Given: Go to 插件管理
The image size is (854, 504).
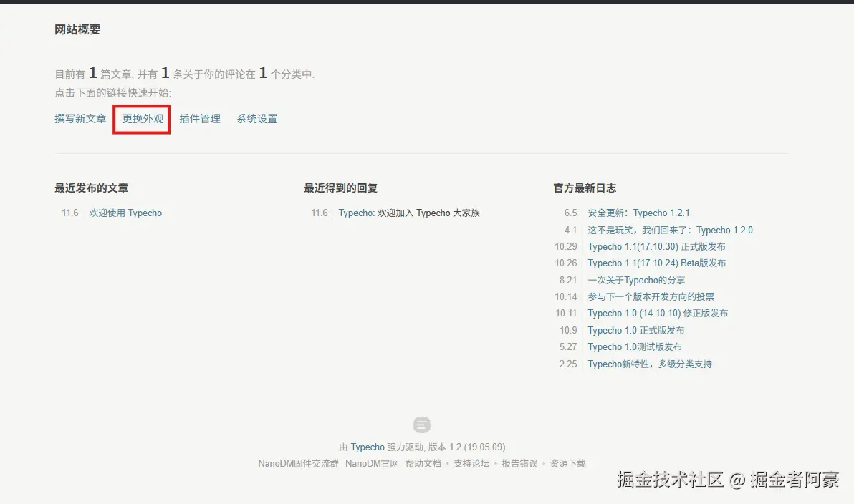Looking at the screenshot, I should (x=200, y=119).
